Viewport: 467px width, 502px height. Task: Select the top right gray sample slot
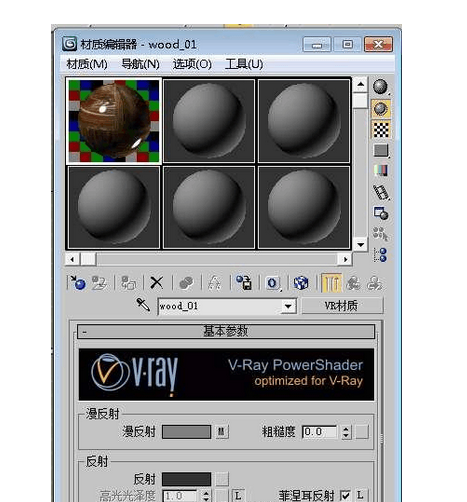[x=304, y=121]
